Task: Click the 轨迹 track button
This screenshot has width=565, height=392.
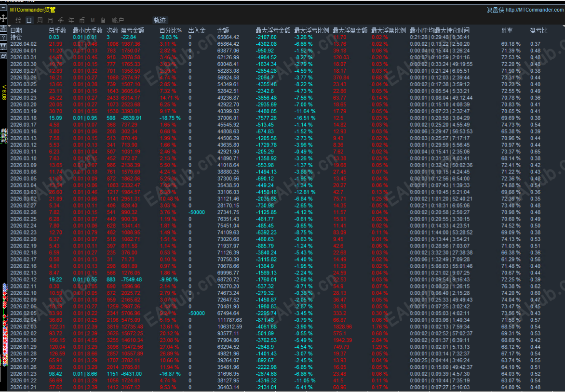Action: 160,21
